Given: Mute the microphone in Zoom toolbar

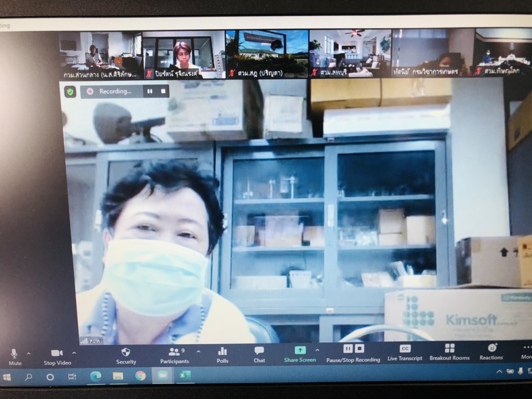Looking at the screenshot, I should (15, 357).
